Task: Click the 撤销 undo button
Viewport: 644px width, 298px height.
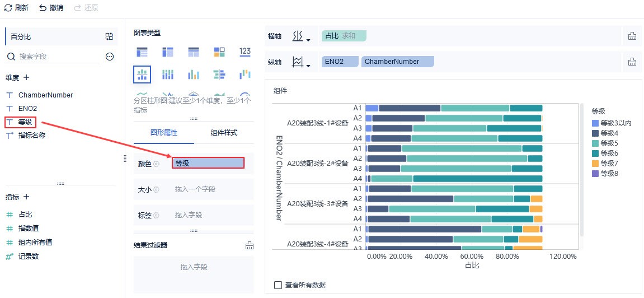Action: point(51,8)
